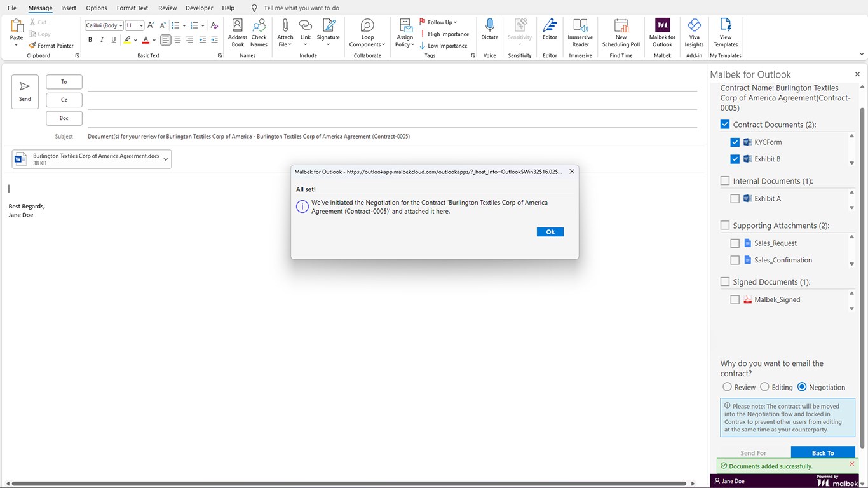Screen dimensions: 868x488
Task: Send the email message
Action: tap(25, 91)
